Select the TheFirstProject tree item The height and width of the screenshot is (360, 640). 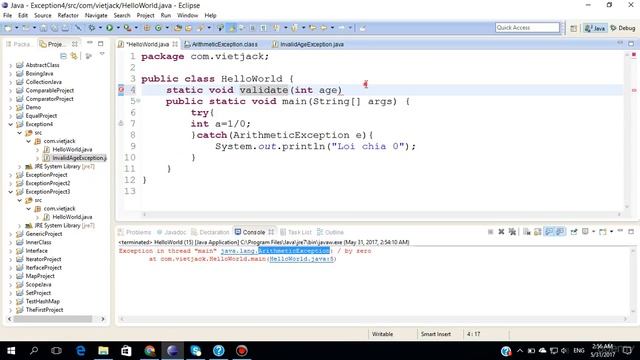coord(40,310)
